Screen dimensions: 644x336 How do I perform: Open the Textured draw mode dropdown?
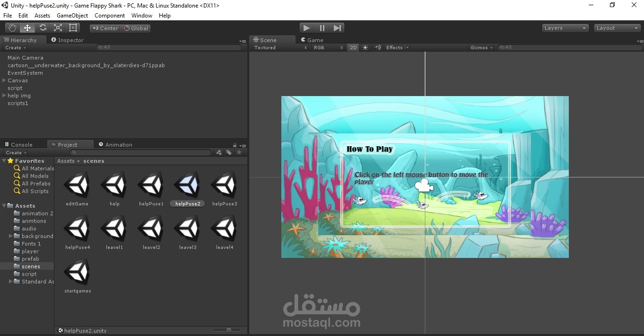(280, 47)
